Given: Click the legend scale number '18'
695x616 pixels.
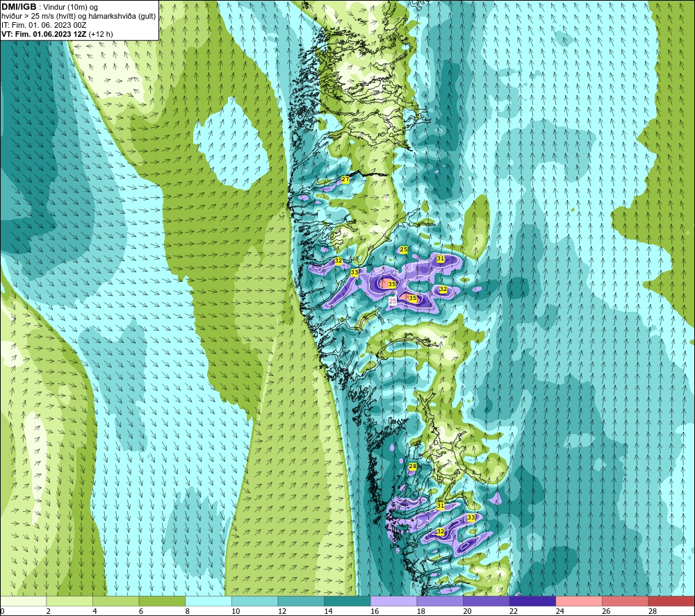Looking at the screenshot, I should [x=421, y=611].
